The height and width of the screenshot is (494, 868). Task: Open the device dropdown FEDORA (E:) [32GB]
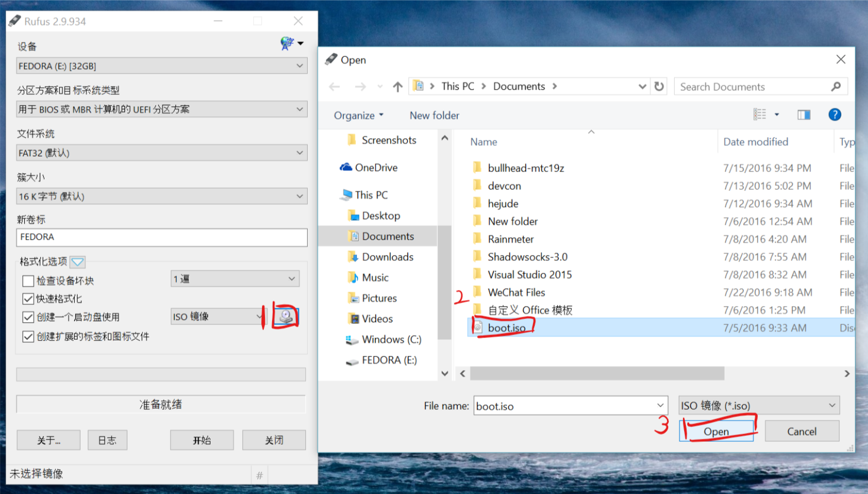(161, 66)
